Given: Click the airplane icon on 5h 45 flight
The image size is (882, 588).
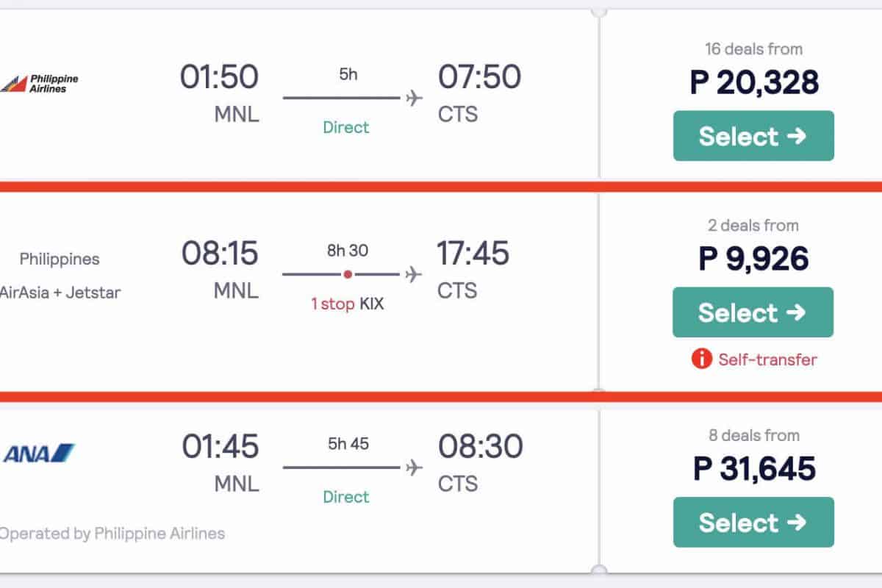Looking at the screenshot, I should [415, 467].
